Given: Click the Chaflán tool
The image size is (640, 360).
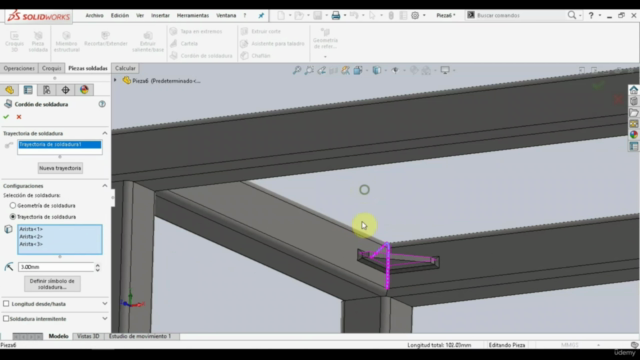Looking at the screenshot, I should coord(256,56).
